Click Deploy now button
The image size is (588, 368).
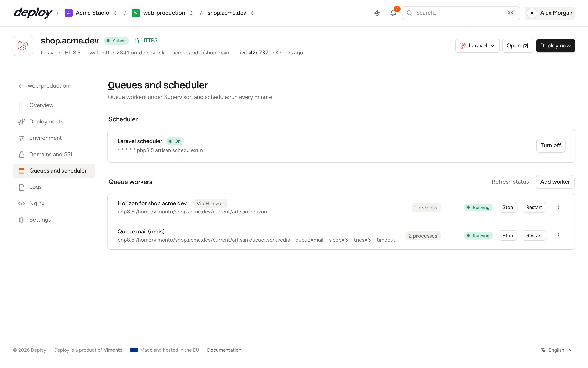(555, 46)
